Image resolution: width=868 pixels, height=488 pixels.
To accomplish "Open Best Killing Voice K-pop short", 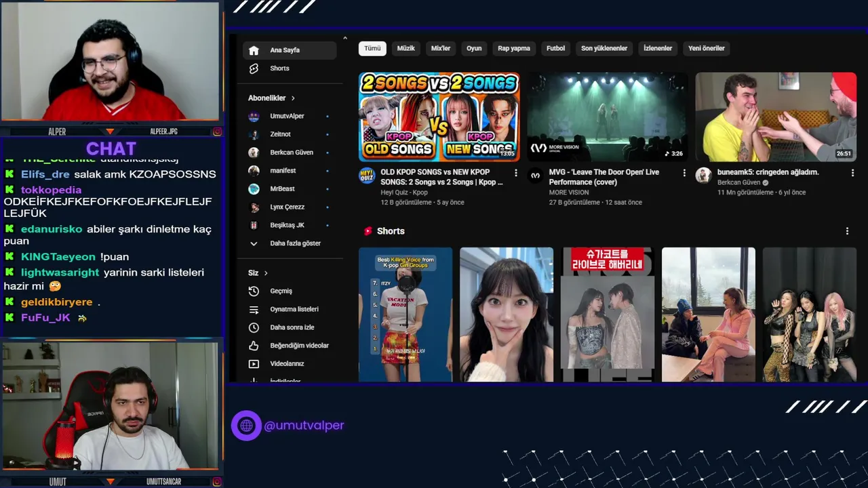I will pyautogui.click(x=406, y=314).
